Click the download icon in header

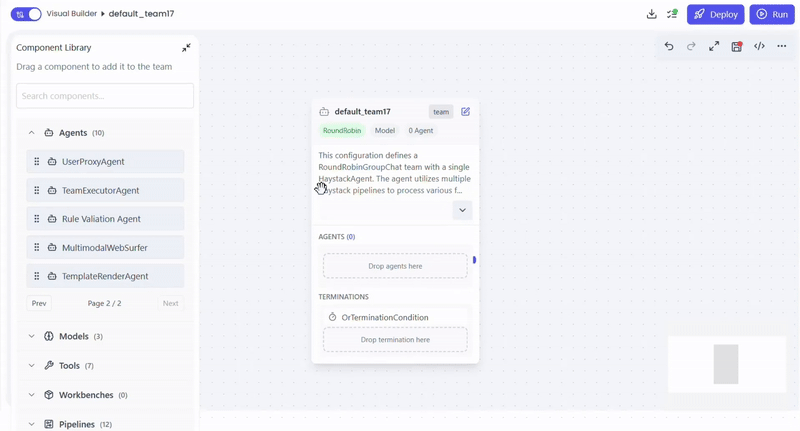(652, 14)
